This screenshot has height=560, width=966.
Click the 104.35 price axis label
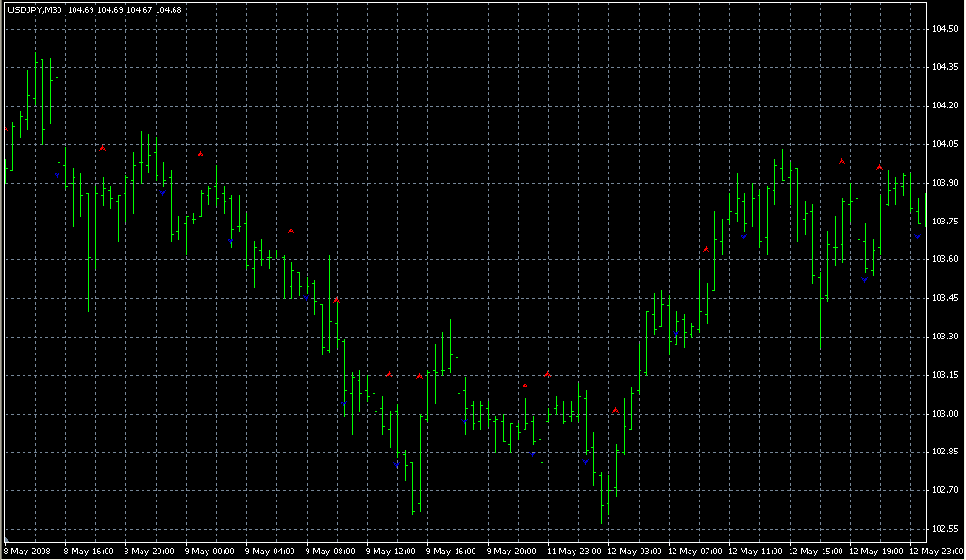click(944, 67)
